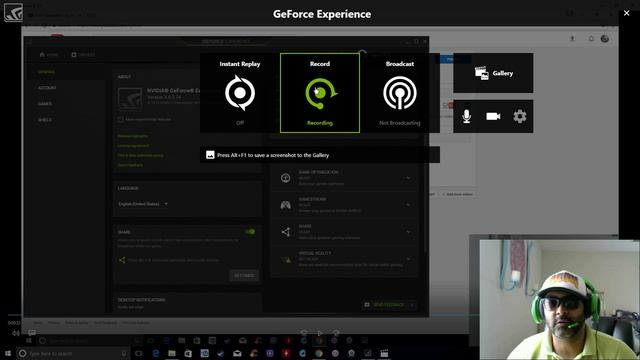Open the Windows Start menu
The image size is (640, 360).
coord(7,353)
